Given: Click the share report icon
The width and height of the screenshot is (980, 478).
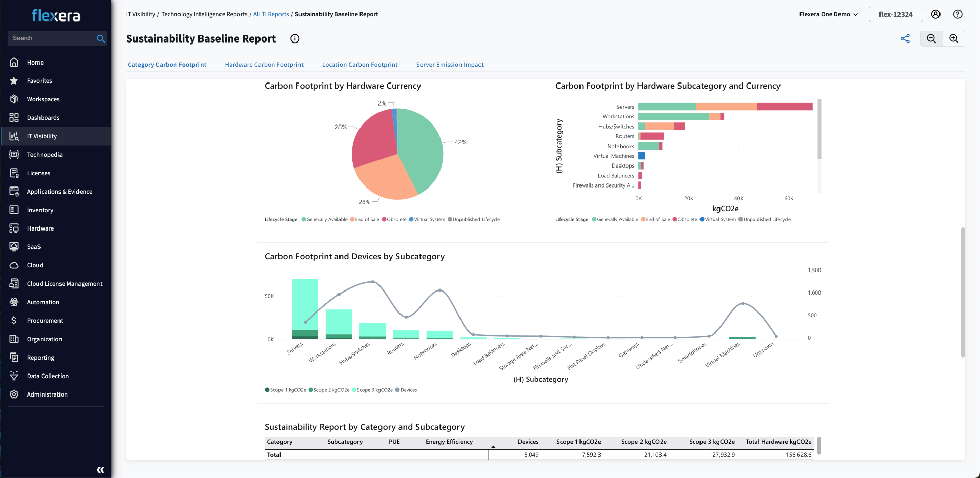Looking at the screenshot, I should click(x=905, y=39).
